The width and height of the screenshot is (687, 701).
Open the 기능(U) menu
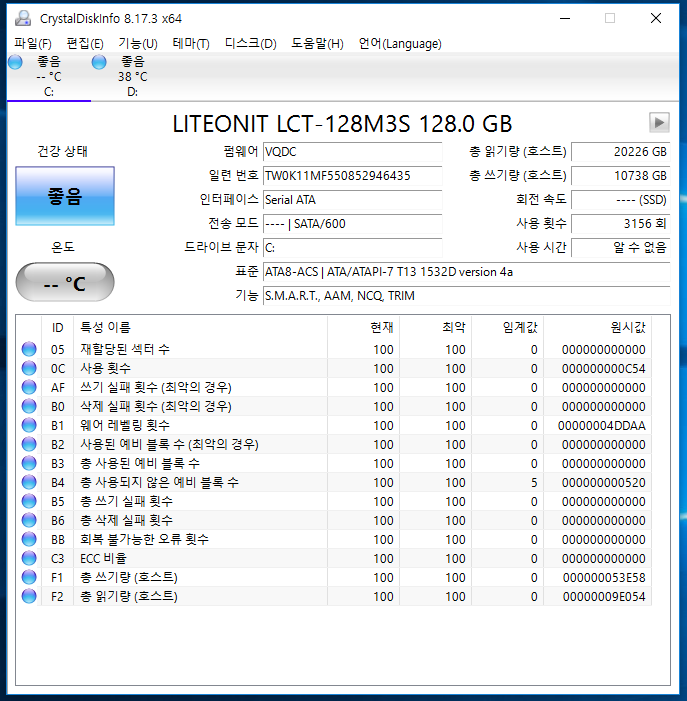coord(138,43)
